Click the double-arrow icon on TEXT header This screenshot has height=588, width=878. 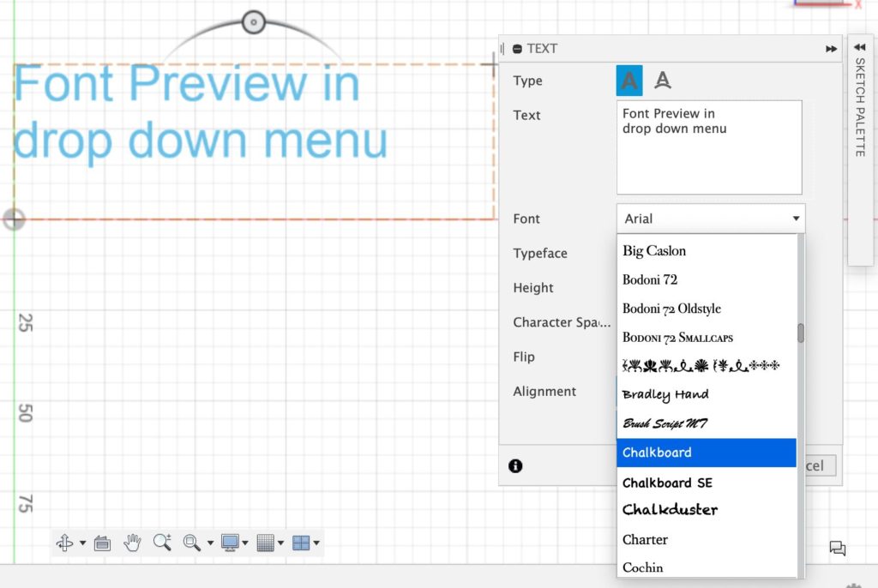point(831,49)
